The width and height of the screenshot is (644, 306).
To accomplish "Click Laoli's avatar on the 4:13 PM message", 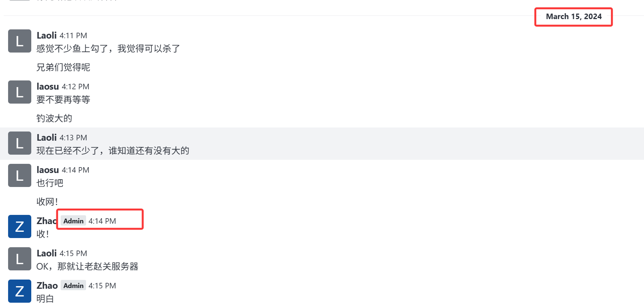I will pos(19,143).
